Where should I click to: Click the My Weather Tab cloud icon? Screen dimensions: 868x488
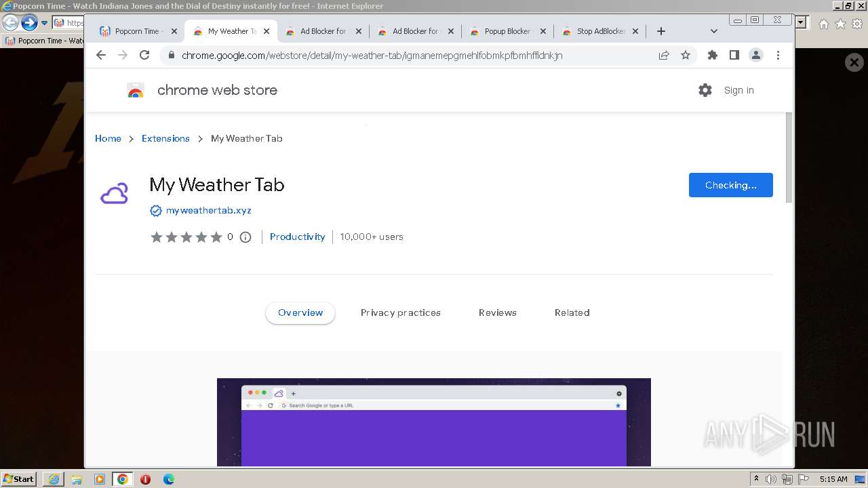pos(114,194)
